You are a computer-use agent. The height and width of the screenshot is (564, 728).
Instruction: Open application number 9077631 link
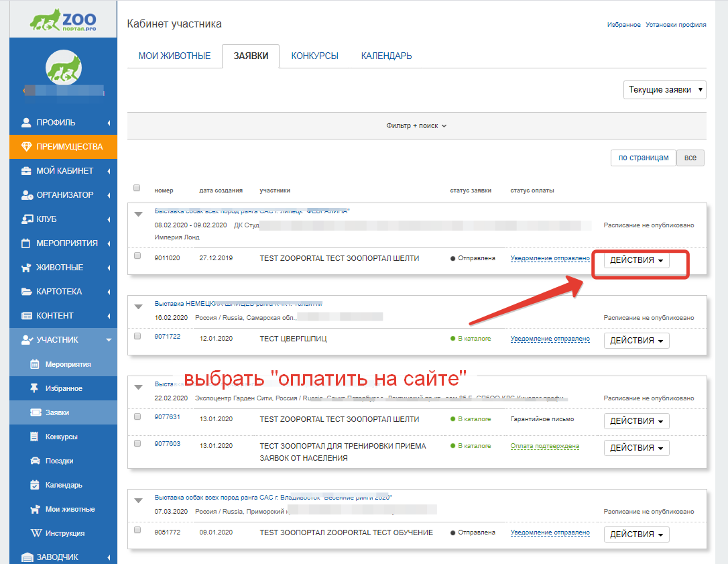pos(167,417)
